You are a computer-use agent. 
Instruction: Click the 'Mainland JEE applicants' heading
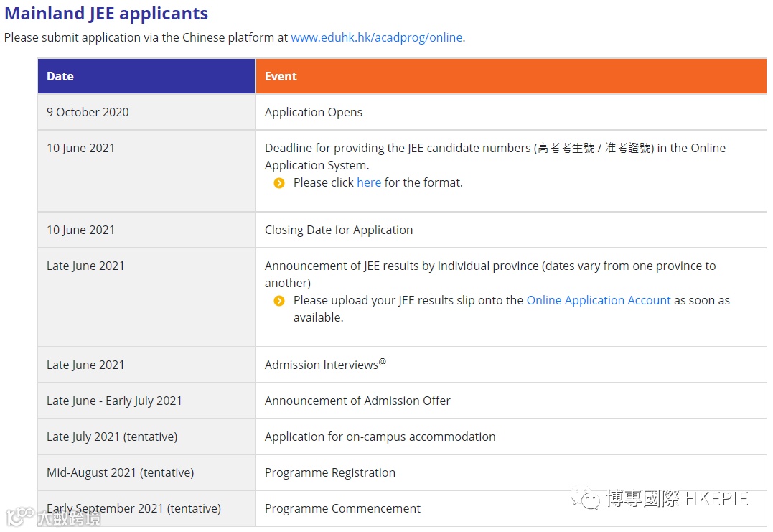pos(106,14)
